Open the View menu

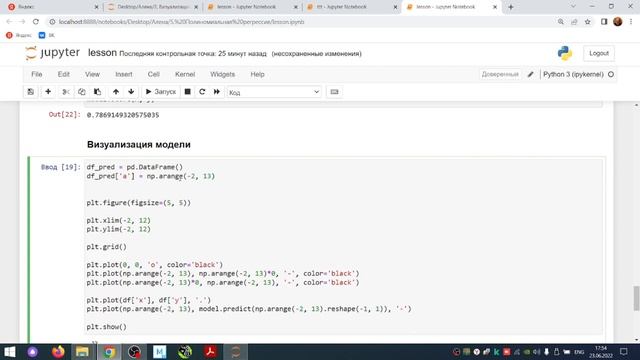[x=92, y=74]
